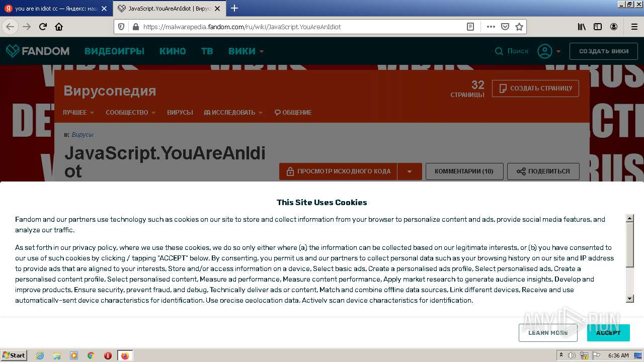Open ВИРУСЫ wiki navigation item

[180, 113]
